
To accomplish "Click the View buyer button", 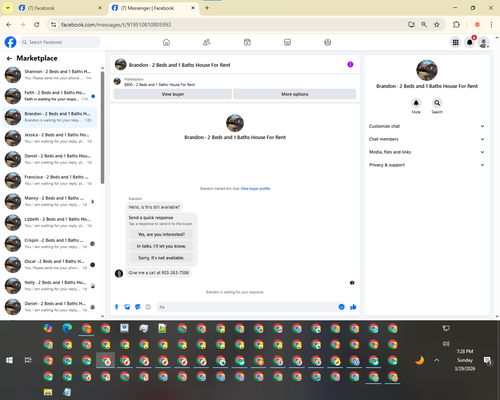I will click(173, 94).
